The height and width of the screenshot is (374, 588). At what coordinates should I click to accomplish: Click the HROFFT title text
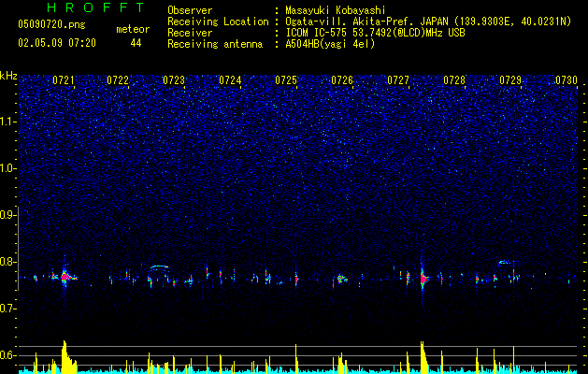(96, 7)
